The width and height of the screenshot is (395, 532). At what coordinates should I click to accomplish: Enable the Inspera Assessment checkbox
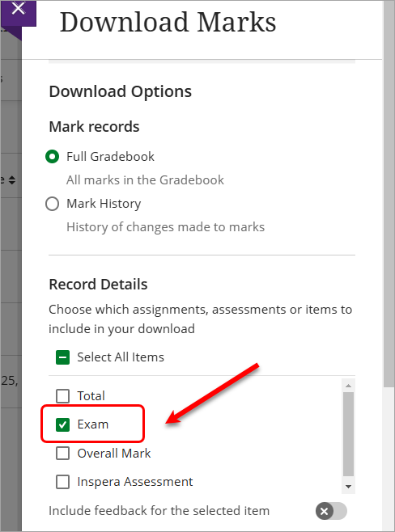pyautogui.click(x=62, y=482)
